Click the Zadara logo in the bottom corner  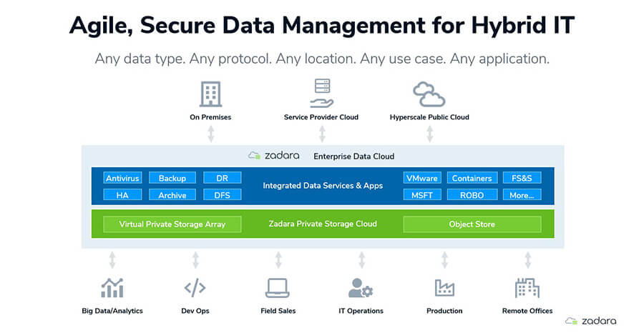click(590, 321)
